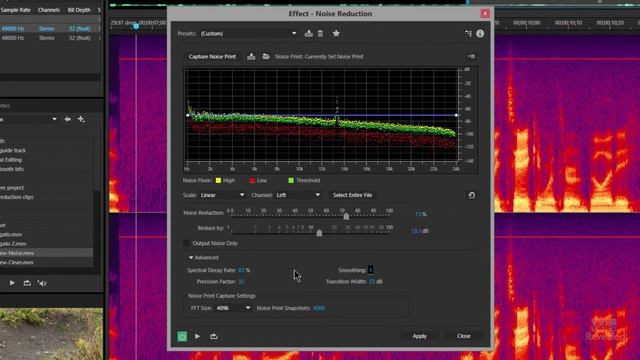Click Capture Noise Print button
The image size is (640, 360).
[212, 56]
